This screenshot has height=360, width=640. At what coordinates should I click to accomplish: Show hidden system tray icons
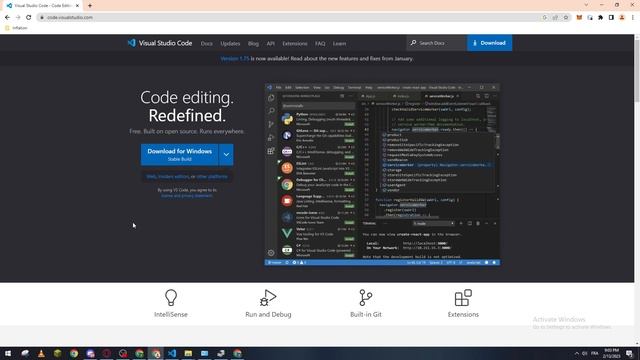[x=577, y=353]
